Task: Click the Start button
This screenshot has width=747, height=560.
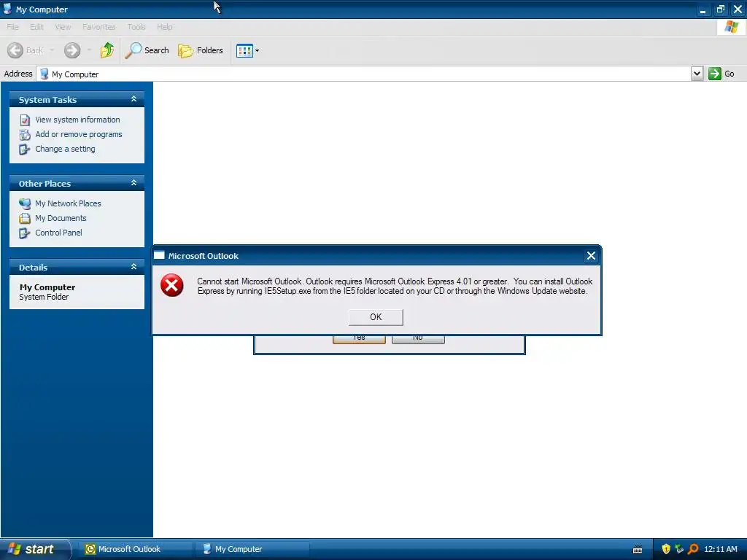Action: [x=35, y=549]
